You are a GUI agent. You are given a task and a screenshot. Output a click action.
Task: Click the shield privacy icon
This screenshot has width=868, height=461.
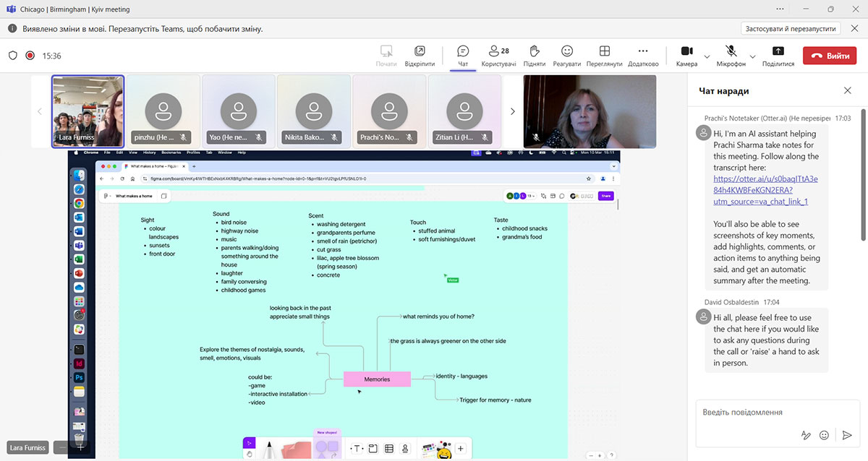point(12,56)
